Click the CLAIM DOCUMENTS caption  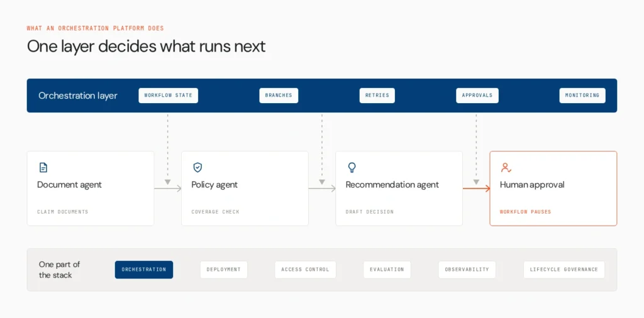pos(63,212)
